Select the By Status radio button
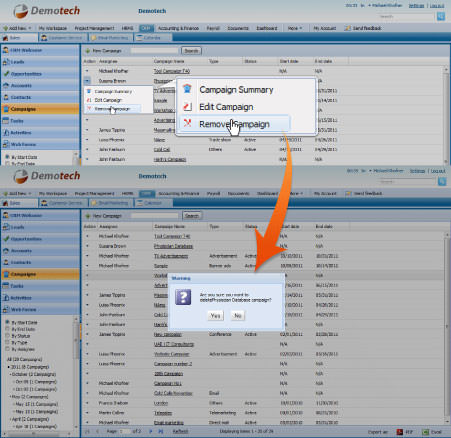451x438 pixels. click(7, 336)
